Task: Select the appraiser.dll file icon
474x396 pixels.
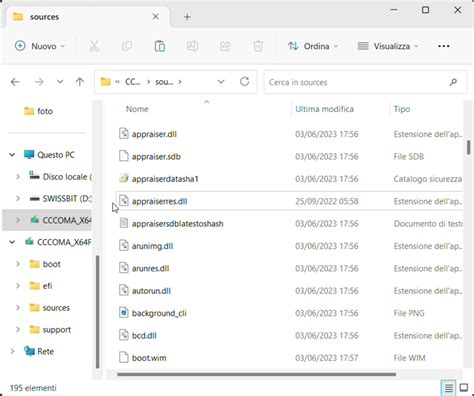Action: [x=124, y=134]
